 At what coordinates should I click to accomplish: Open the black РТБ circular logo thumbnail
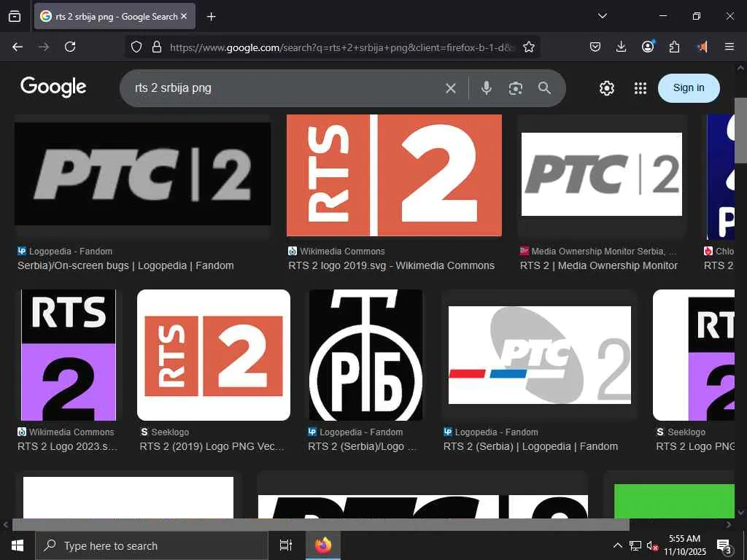[x=366, y=355]
